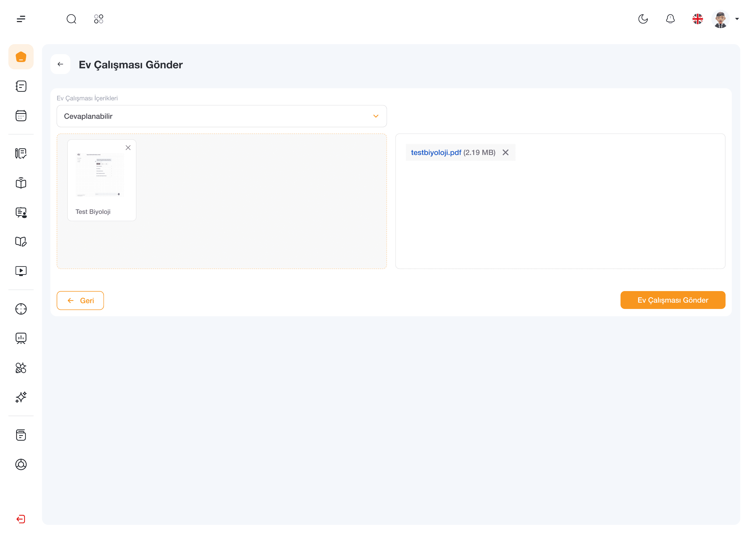Toggle dark mode with the moon icon

pyautogui.click(x=643, y=19)
